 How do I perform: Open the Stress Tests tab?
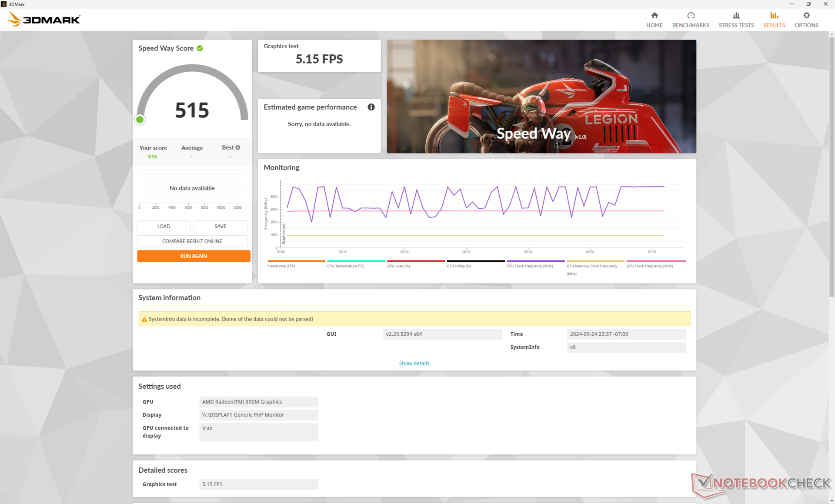736,20
